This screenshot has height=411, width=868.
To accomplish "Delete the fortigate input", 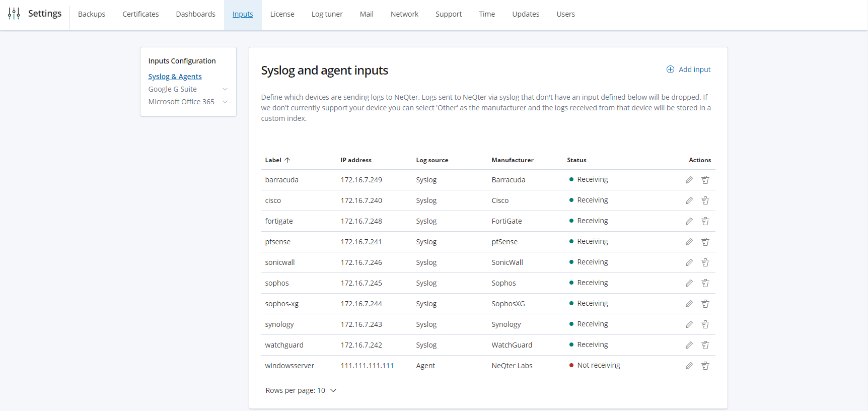I will pos(705,221).
